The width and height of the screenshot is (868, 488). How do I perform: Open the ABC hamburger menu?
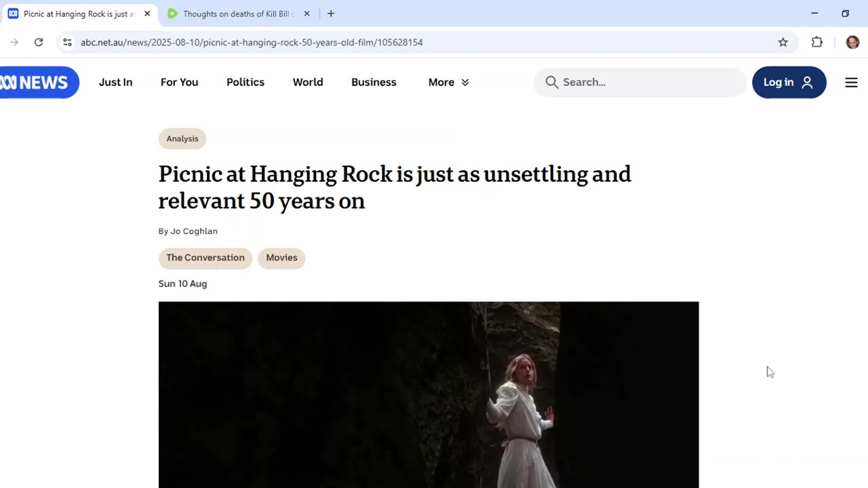(851, 82)
